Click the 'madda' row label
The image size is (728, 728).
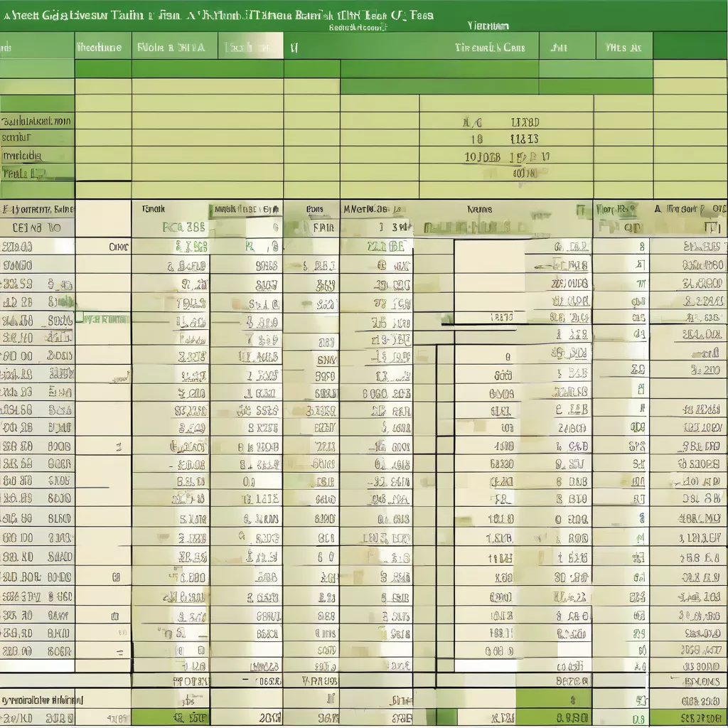pyautogui.click(x=22, y=156)
